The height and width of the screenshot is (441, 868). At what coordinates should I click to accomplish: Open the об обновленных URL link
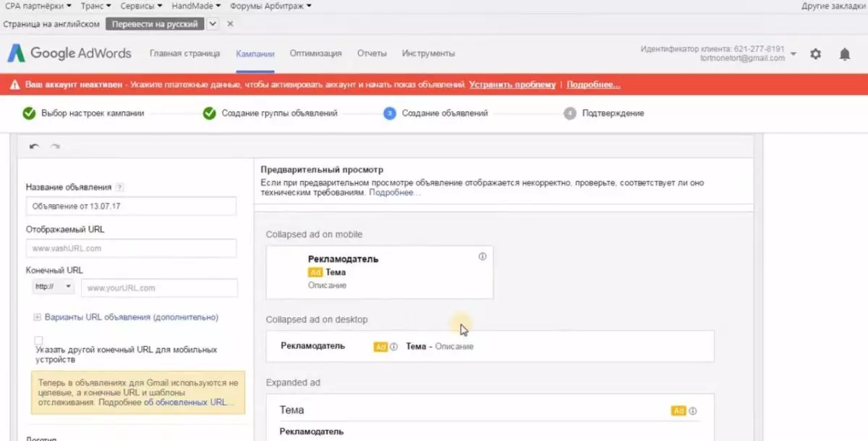click(x=189, y=402)
